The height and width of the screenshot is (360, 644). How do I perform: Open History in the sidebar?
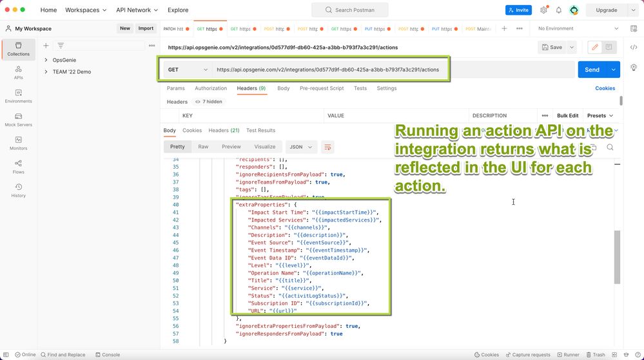[x=19, y=191]
